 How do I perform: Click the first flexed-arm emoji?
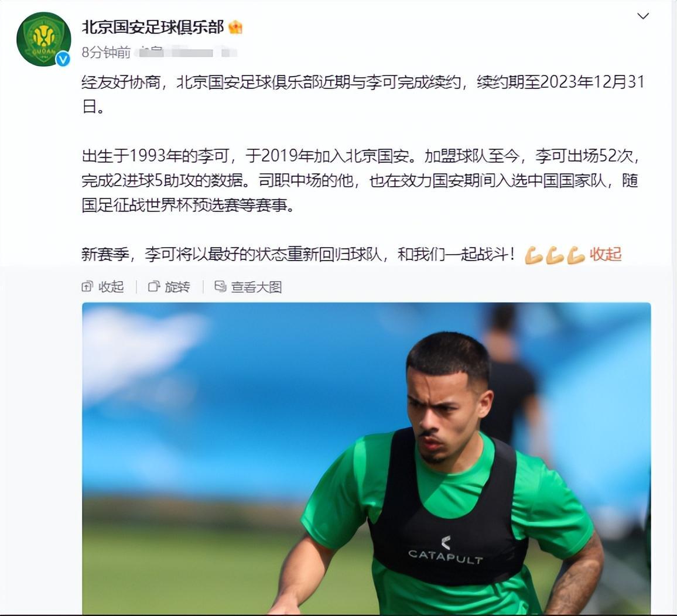pos(534,255)
